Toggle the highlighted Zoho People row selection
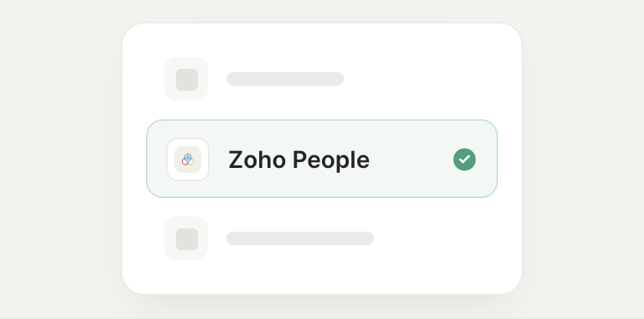The image size is (644, 319). 322,159
